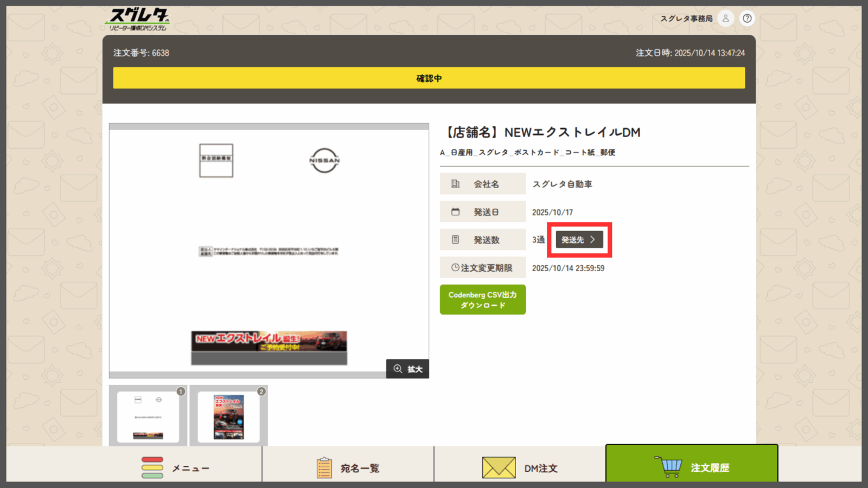
Task: Open the user account profile icon
Action: (725, 18)
